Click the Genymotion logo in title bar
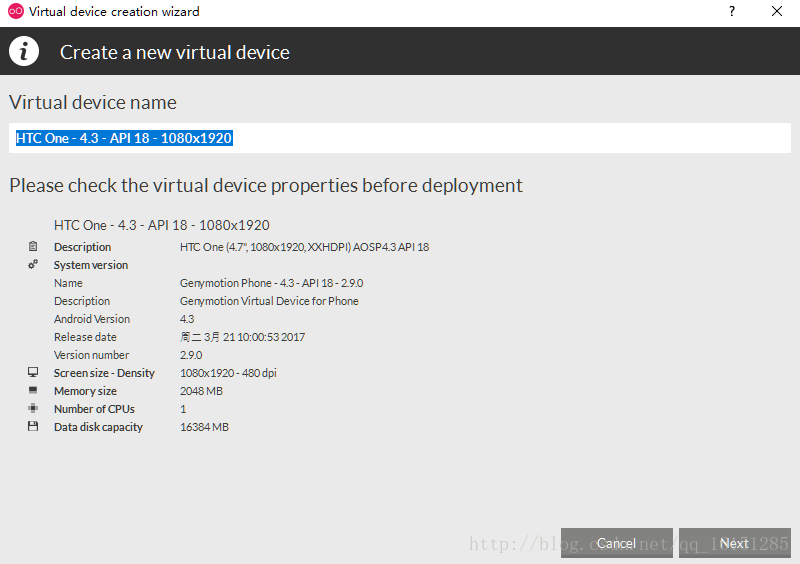The width and height of the screenshot is (800, 564). [x=16, y=11]
